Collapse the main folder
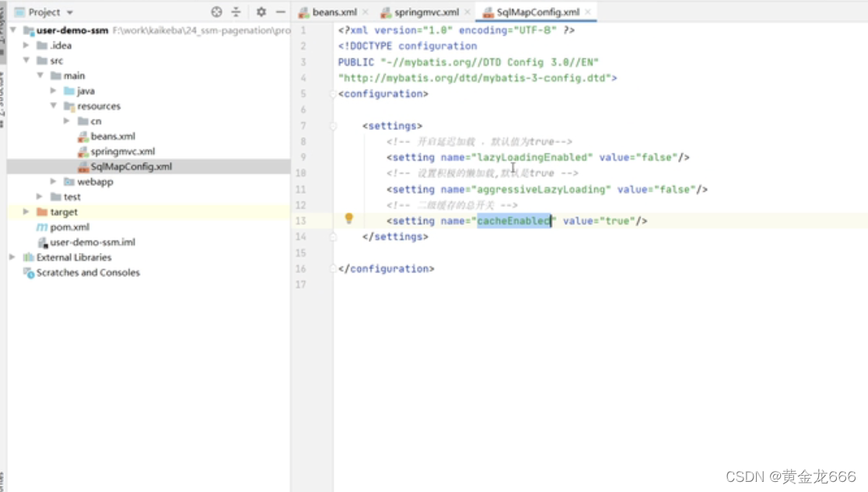Viewport: 868px width, 492px height. point(40,76)
